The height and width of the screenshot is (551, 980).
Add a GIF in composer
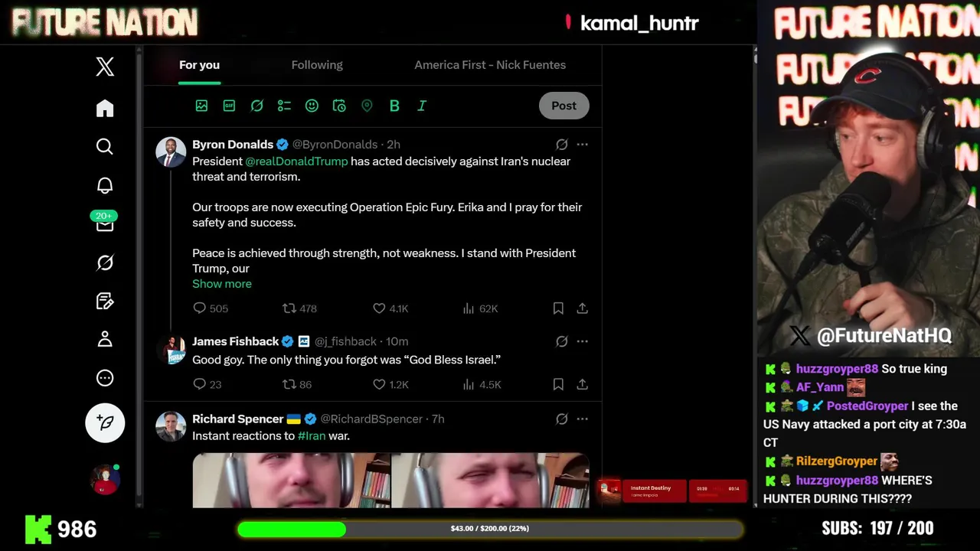click(229, 106)
